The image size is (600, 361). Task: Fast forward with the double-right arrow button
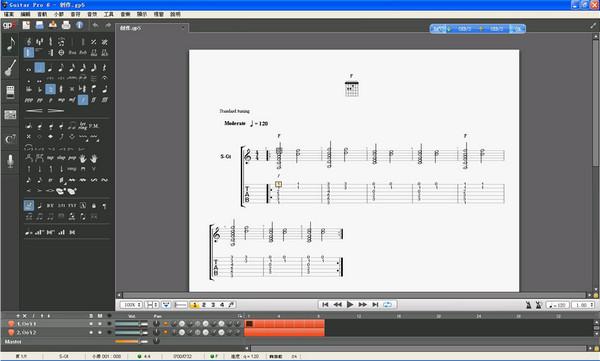pos(362,304)
